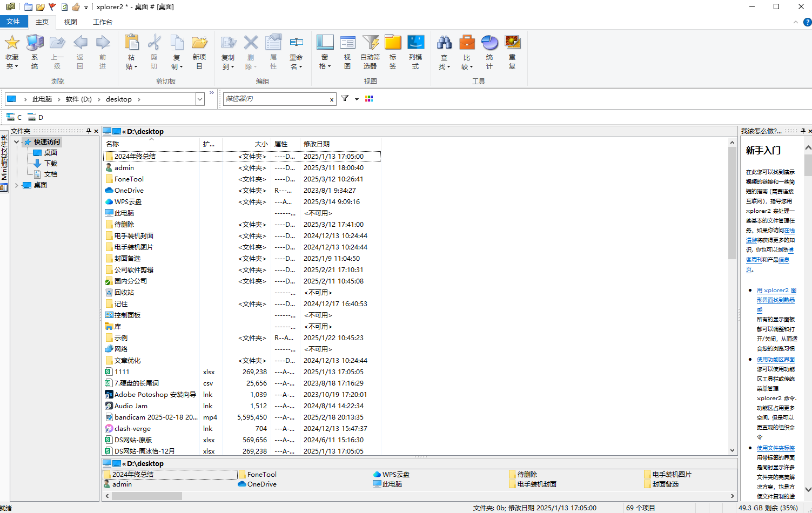Toggle pin on the 文件夹 panel
This screenshot has width=812, height=513.
tap(89, 131)
